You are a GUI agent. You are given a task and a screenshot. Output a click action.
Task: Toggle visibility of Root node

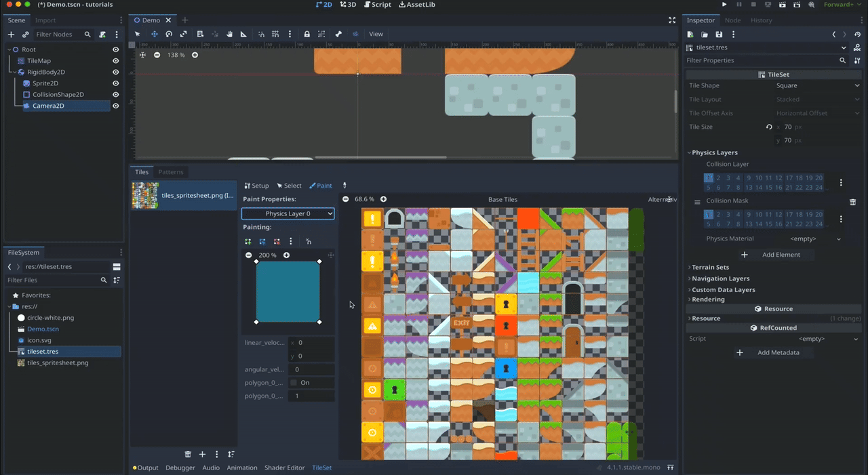(116, 49)
